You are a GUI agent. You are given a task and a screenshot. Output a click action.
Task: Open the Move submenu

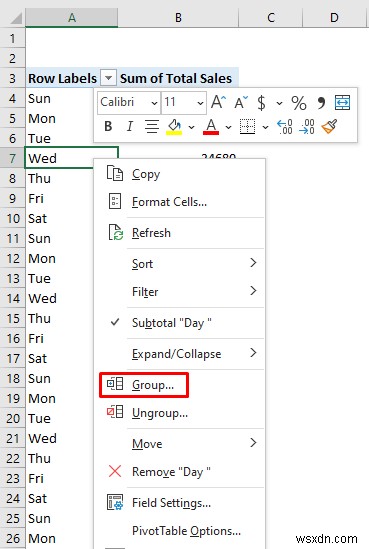coord(179,444)
